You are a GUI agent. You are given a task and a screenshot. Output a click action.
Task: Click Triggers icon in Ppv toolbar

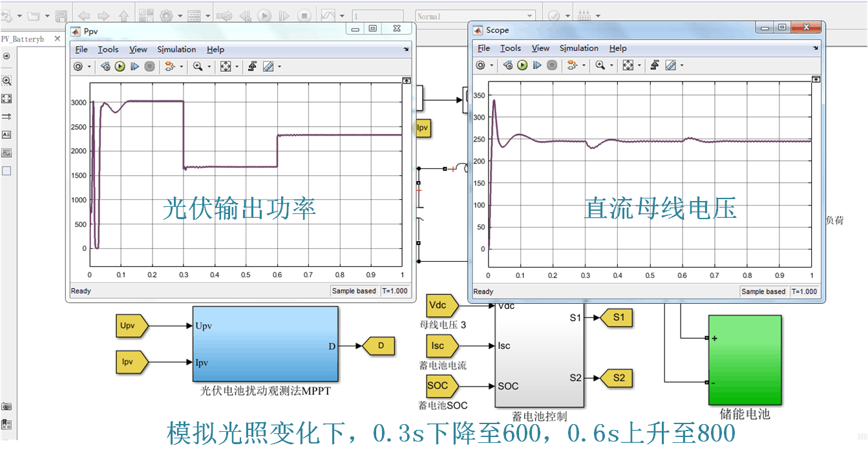point(253,66)
